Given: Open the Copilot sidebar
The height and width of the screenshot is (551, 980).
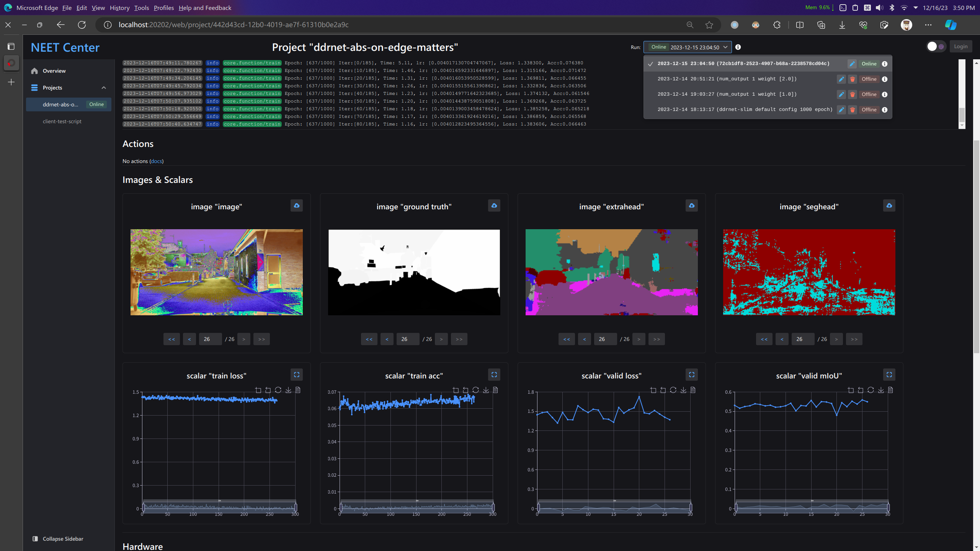Looking at the screenshot, I should coord(951,25).
